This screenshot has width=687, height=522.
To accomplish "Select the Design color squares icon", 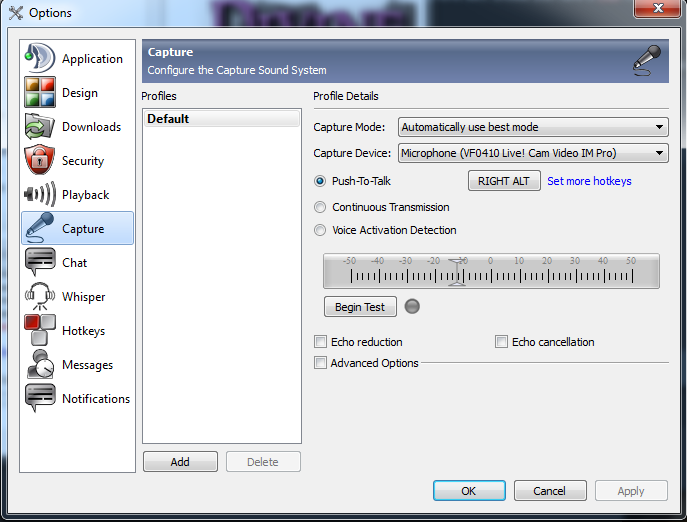I will point(40,92).
